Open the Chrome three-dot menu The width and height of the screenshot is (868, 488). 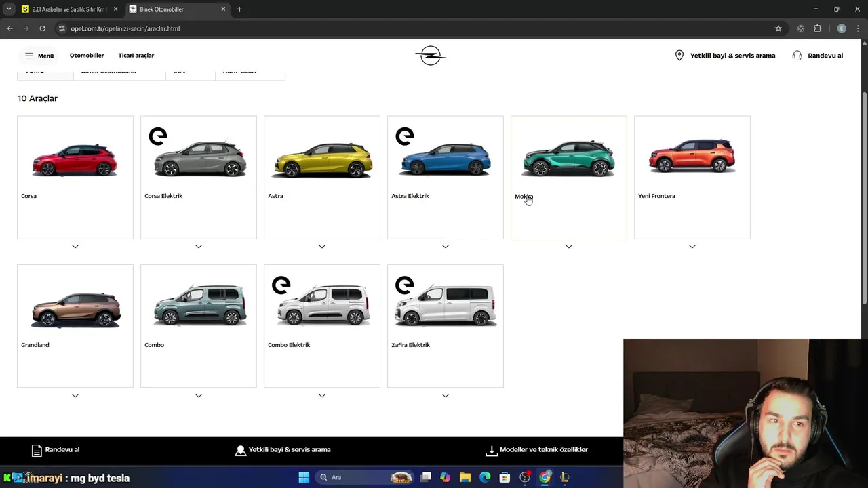tap(859, 28)
